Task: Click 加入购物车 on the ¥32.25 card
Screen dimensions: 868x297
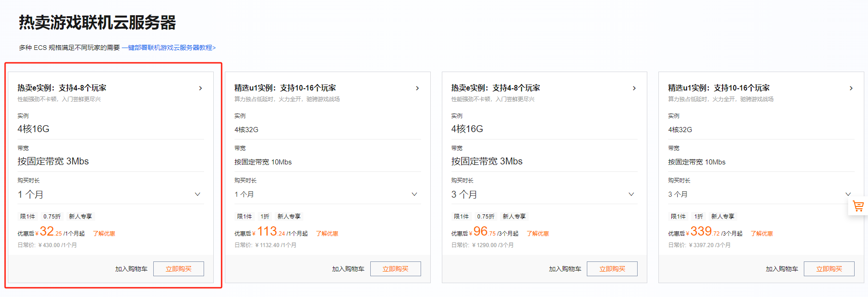Action: [131, 269]
